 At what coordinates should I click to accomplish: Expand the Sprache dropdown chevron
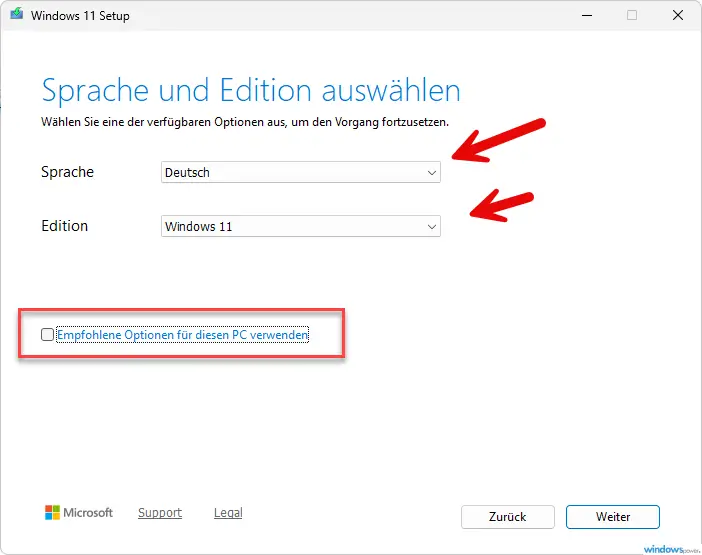(431, 173)
